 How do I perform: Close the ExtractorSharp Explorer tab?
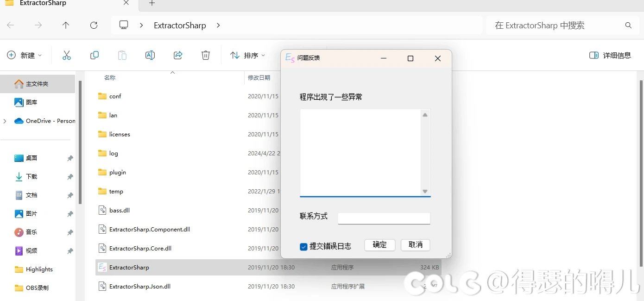[x=126, y=3]
